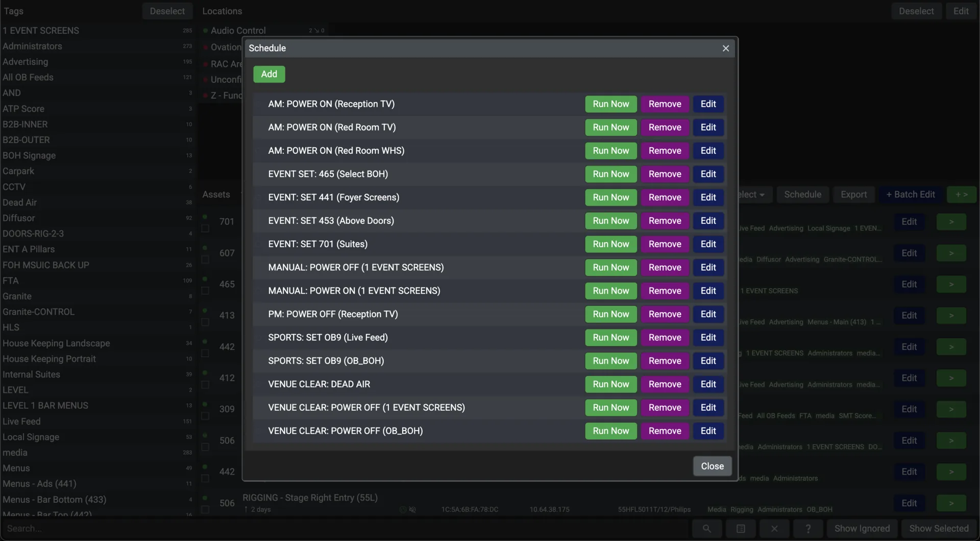Click Deselect in the Tags panel header
This screenshot has width=980, height=541.
click(167, 11)
